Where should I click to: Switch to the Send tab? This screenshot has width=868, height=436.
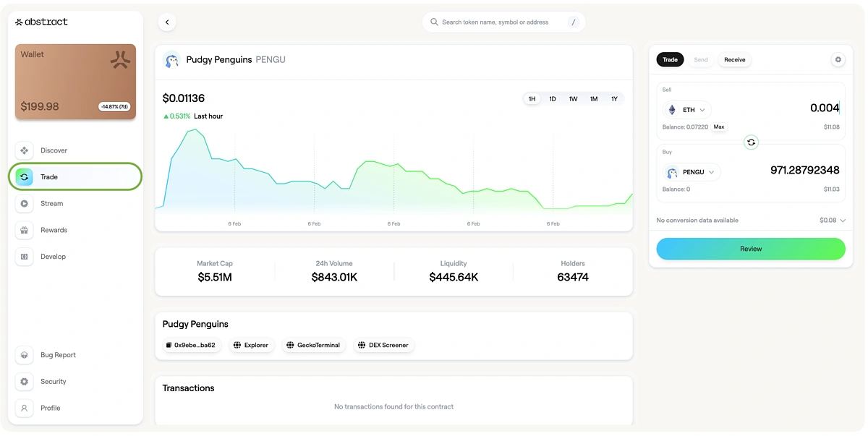coord(701,60)
